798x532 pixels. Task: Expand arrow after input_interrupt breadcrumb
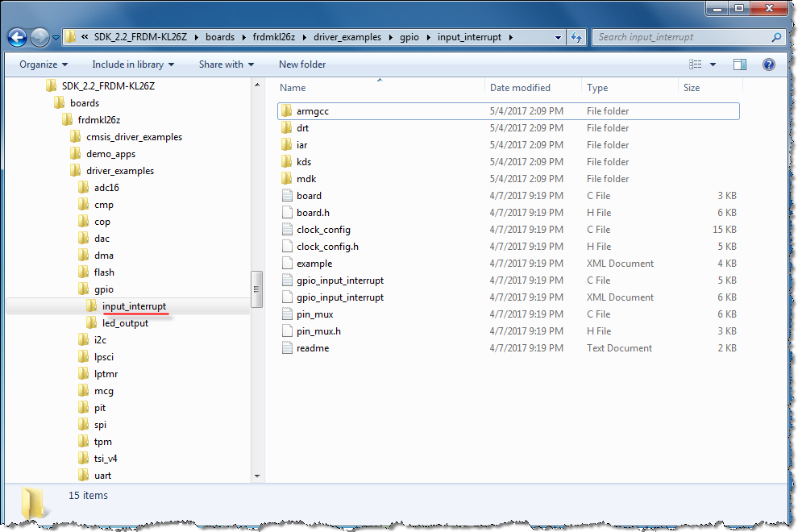tap(510, 37)
